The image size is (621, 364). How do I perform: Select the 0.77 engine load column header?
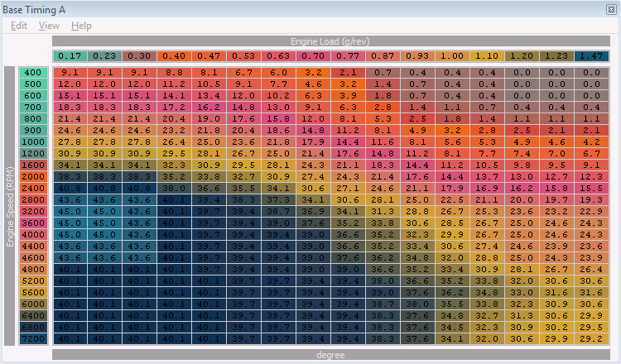pos(348,56)
